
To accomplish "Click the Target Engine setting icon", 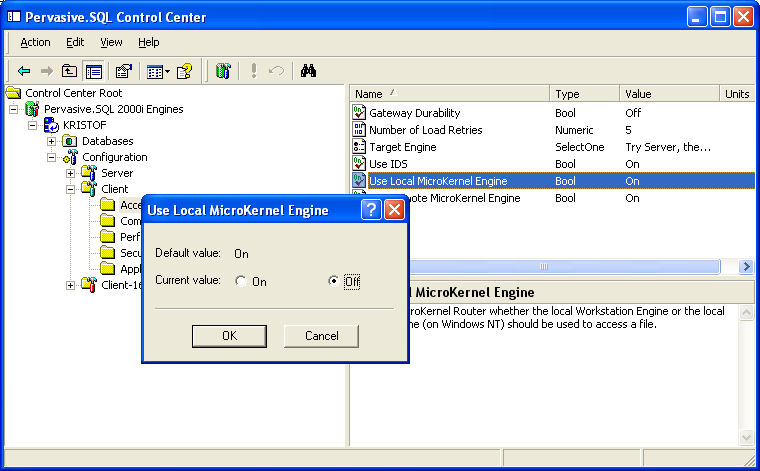I will pyautogui.click(x=359, y=146).
